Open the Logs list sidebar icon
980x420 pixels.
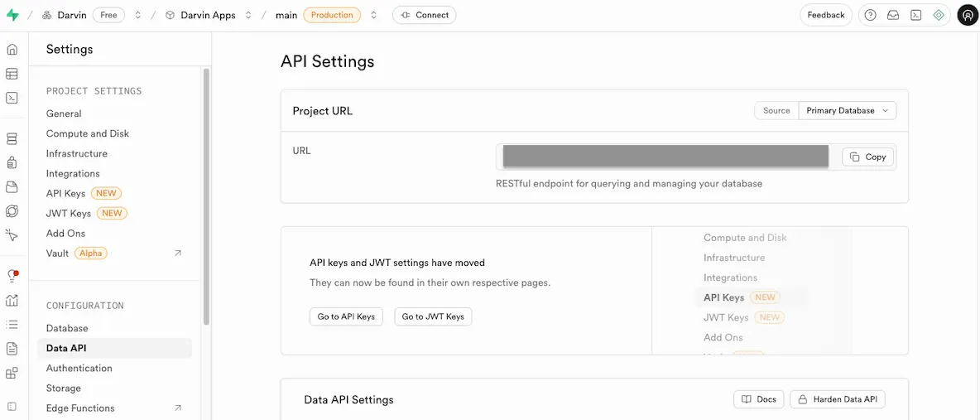tap(12, 324)
